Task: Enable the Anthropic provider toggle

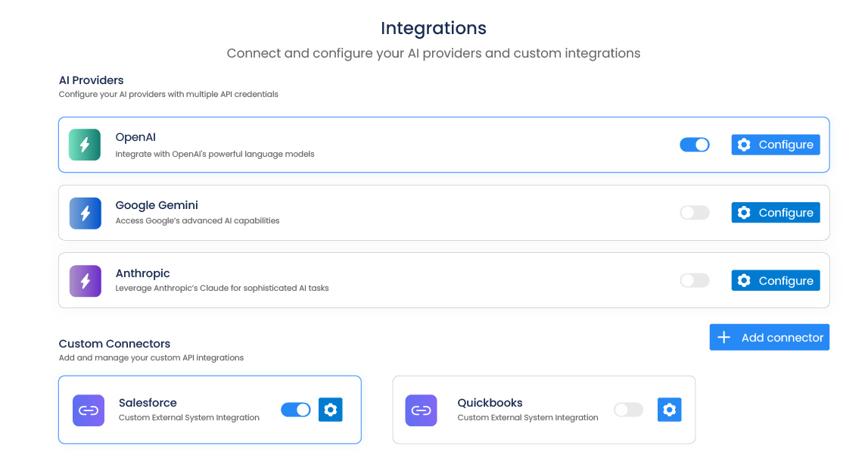Action: pyautogui.click(x=695, y=281)
